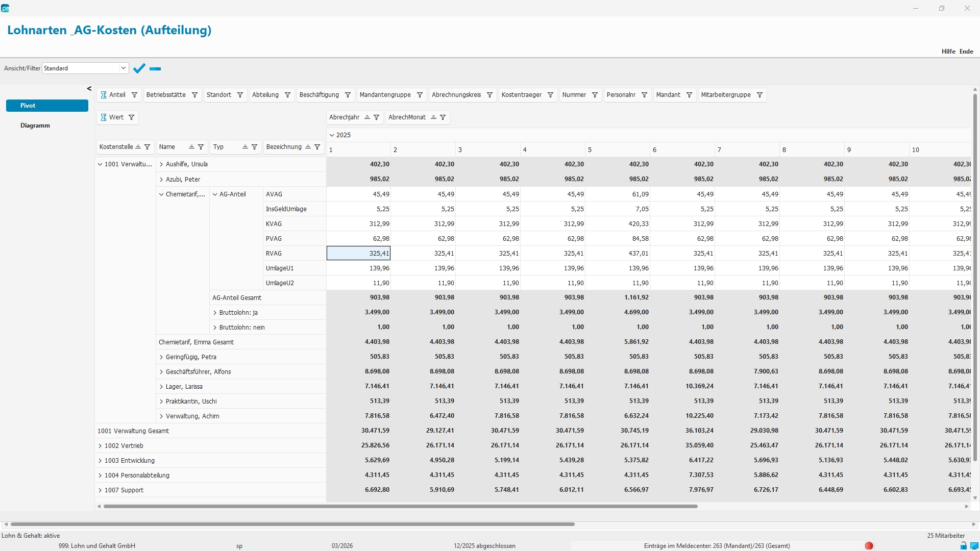This screenshot has height=551, width=980.
Task: Expand the 1002 Vertrieb cost center row
Action: [100, 446]
